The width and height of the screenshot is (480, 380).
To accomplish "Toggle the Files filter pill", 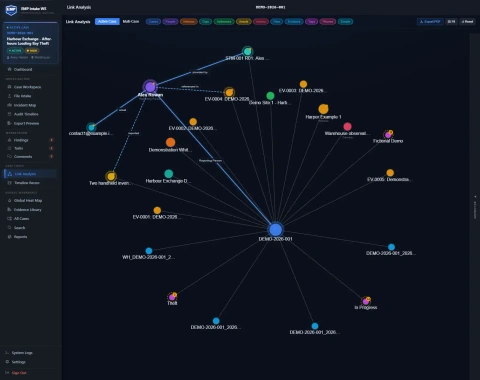I will (x=276, y=22).
